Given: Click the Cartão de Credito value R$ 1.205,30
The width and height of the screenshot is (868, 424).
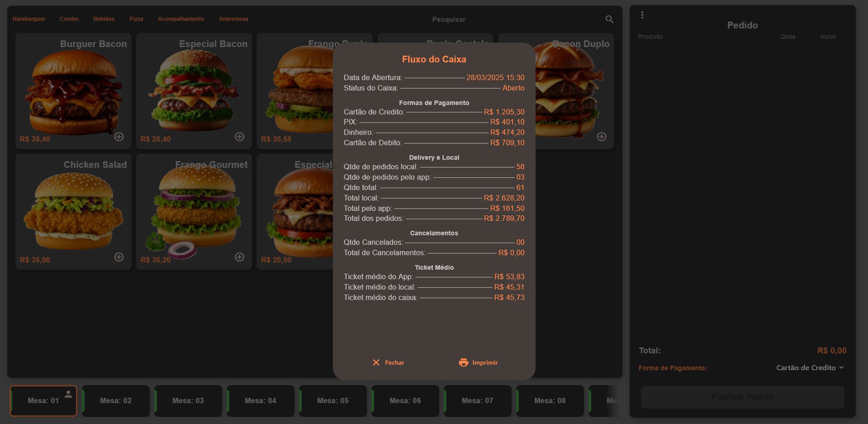Looking at the screenshot, I should [504, 112].
